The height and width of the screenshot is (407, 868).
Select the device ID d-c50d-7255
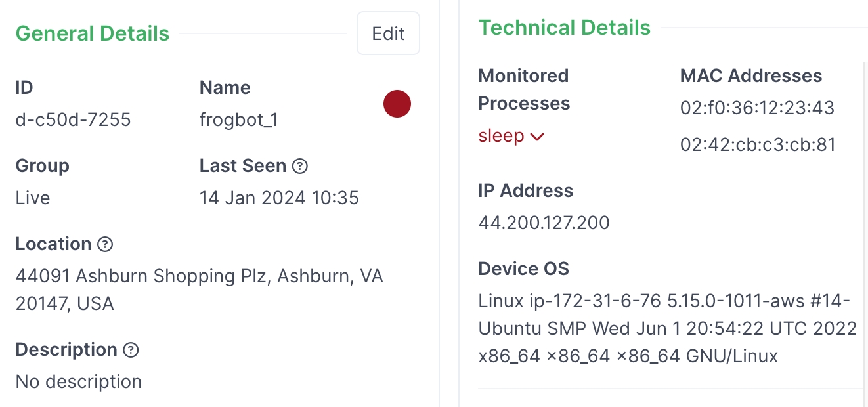point(73,119)
